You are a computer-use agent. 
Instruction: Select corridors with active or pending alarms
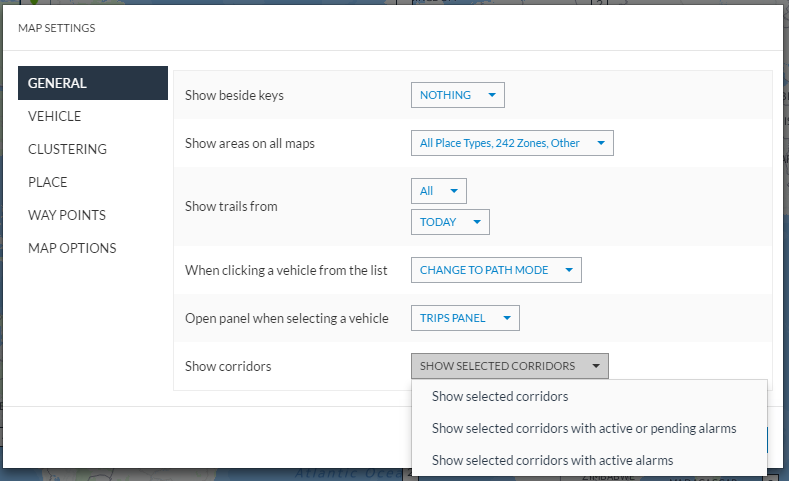click(x=584, y=428)
